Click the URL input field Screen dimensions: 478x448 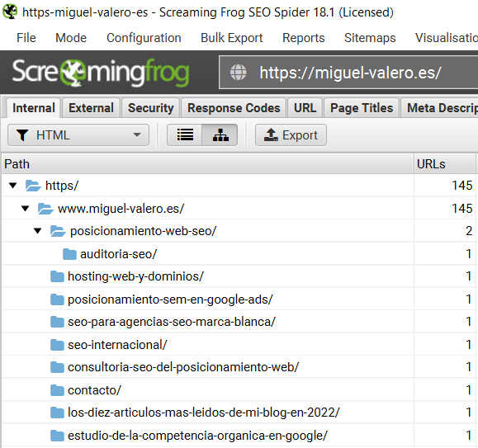(348, 73)
